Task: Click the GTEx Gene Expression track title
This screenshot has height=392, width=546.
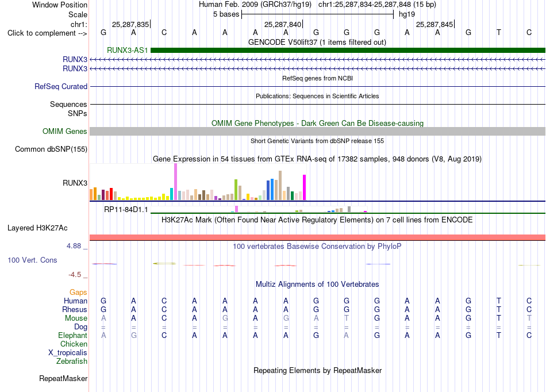Action: click(x=317, y=159)
